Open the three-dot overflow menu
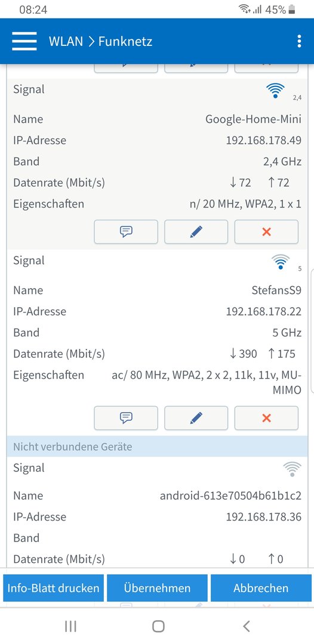Screen dimensions: 314x644 (299, 41)
